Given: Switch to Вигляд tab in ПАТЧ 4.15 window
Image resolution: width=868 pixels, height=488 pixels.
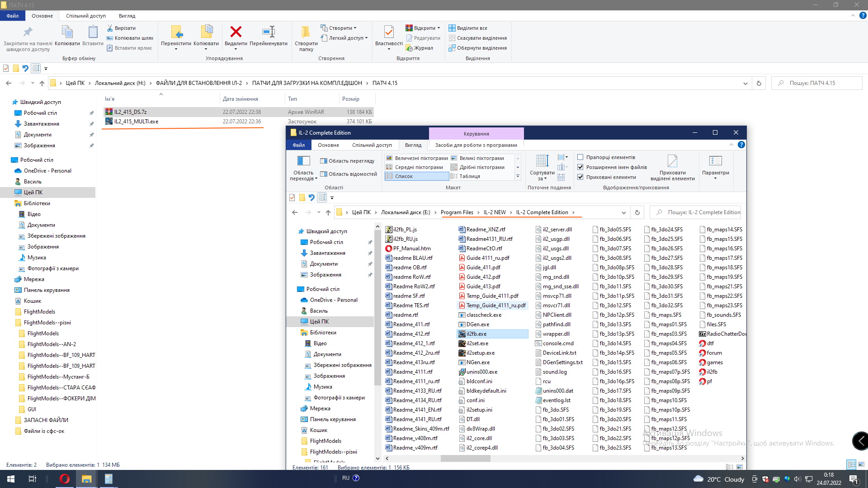Looking at the screenshot, I should tap(127, 16).
